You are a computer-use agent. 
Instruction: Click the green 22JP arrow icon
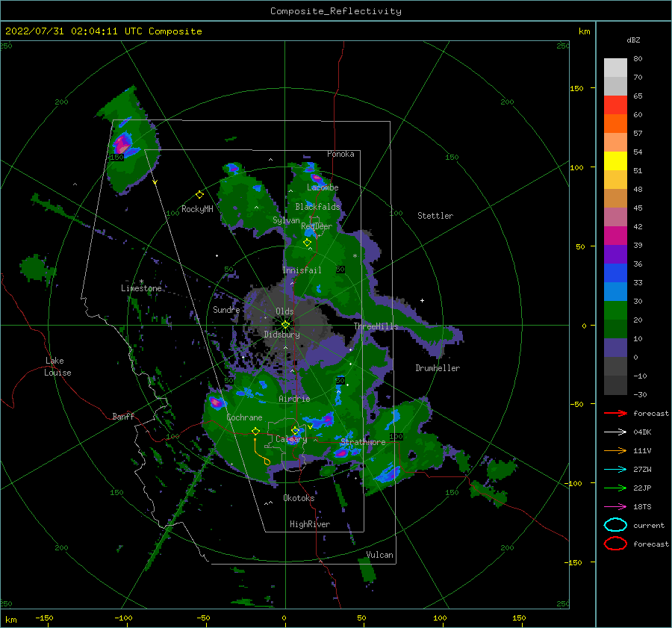click(615, 488)
